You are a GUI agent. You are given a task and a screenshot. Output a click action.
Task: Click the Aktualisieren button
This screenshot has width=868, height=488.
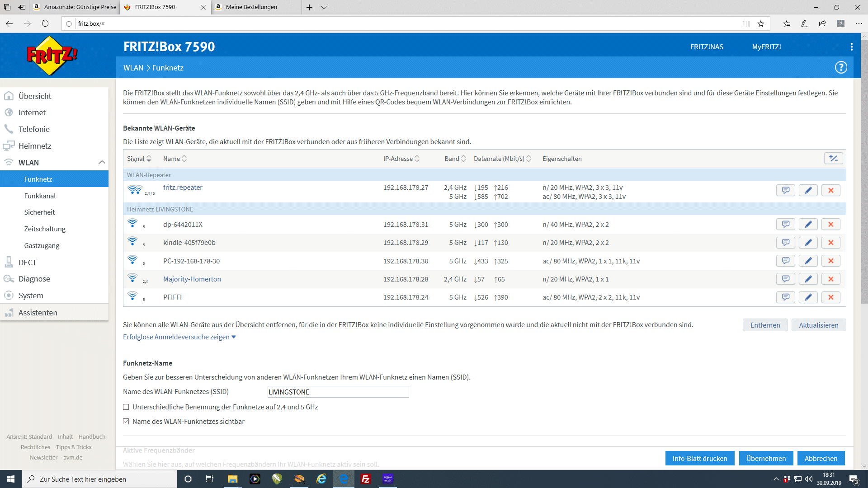[818, 325]
